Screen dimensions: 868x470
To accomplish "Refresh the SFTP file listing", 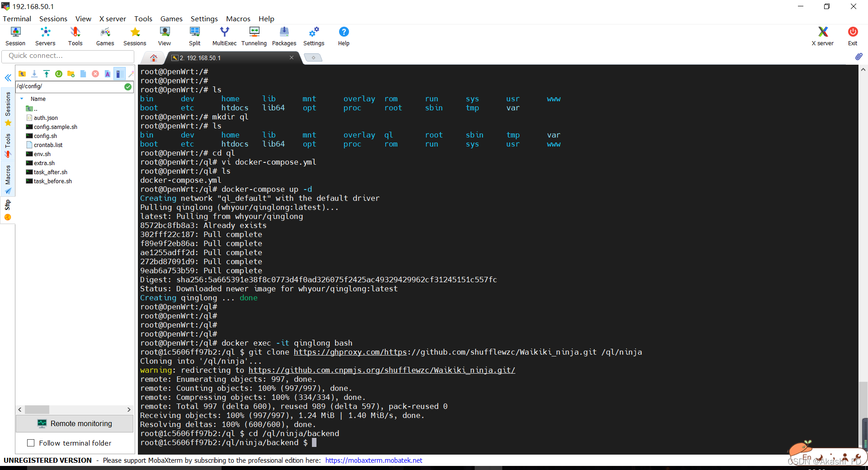I will coord(59,74).
